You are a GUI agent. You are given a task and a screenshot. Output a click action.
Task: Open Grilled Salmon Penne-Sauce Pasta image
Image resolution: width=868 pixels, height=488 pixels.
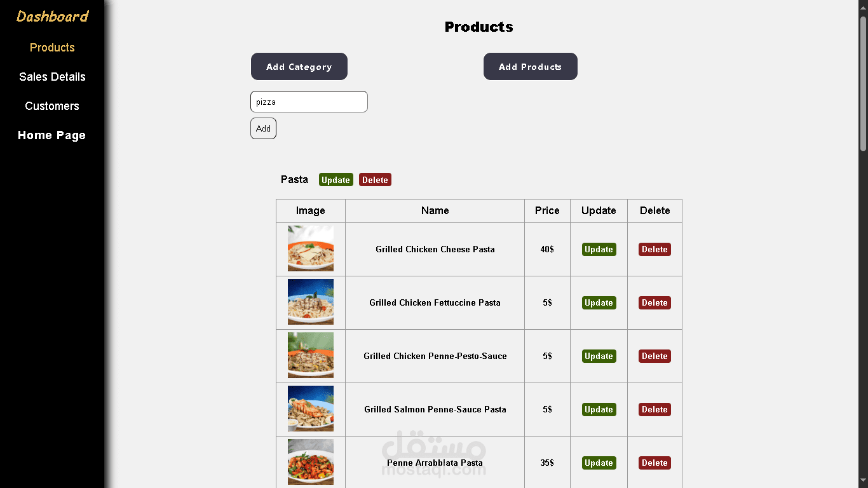(x=311, y=409)
